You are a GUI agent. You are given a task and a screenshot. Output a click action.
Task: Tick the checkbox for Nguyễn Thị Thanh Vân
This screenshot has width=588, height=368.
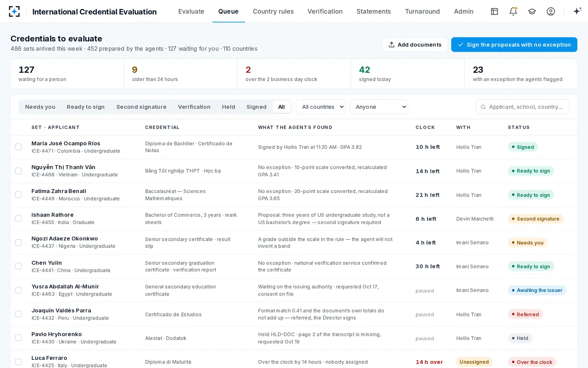[x=18, y=171]
